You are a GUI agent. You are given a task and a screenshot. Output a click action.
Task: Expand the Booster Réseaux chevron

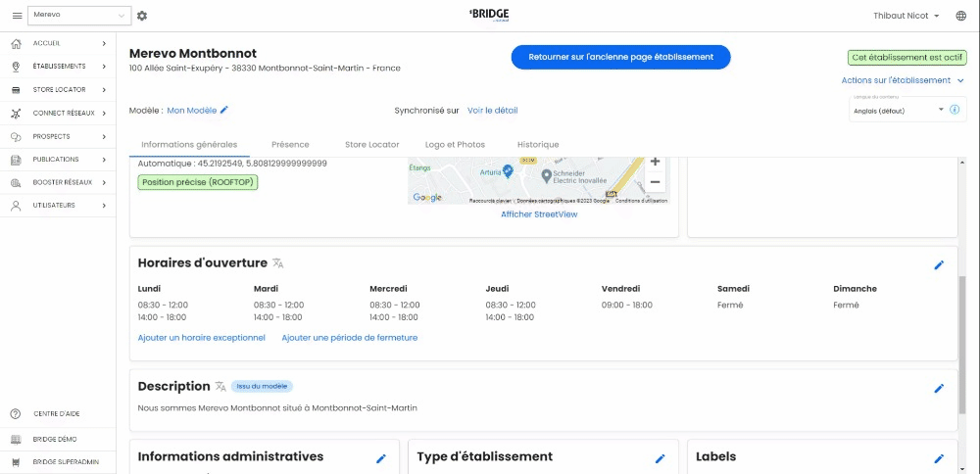point(105,182)
